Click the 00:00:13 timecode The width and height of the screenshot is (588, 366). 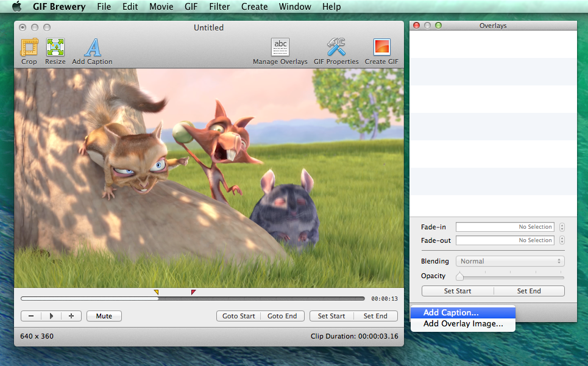point(384,299)
